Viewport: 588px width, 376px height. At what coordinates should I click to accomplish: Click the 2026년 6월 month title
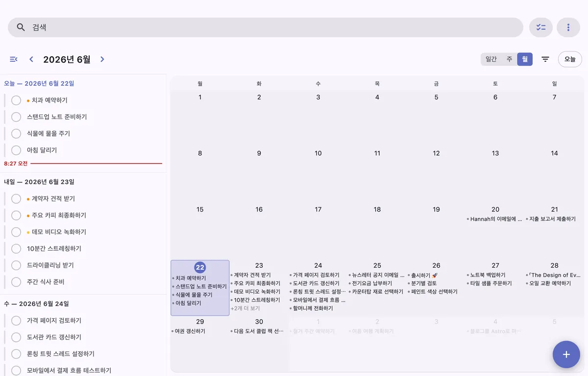pos(67,59)
